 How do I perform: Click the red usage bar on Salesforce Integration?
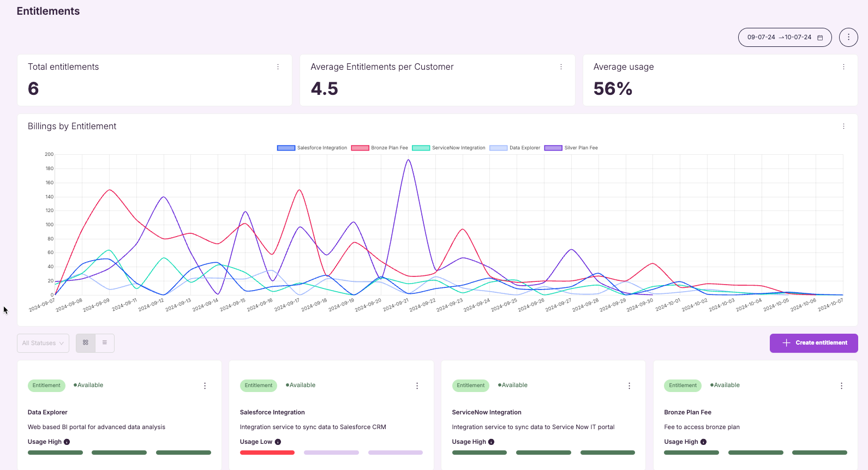(267, 453)
